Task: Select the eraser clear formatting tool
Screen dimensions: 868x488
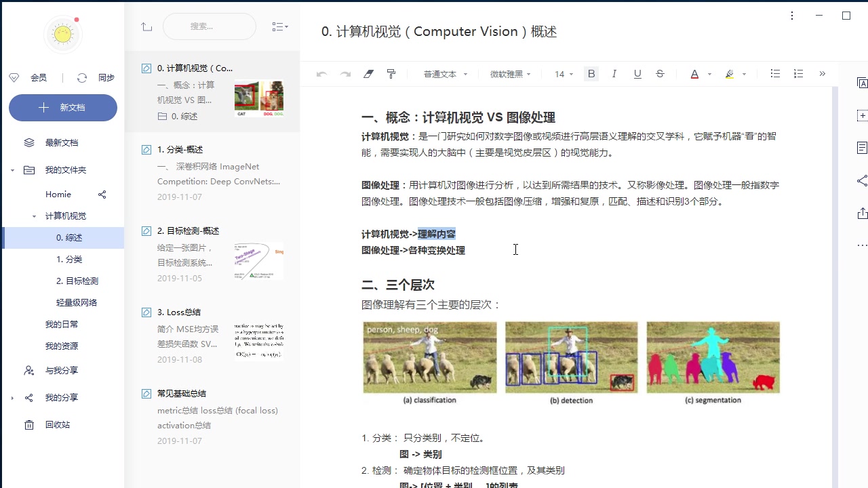Action: [368, 74]
